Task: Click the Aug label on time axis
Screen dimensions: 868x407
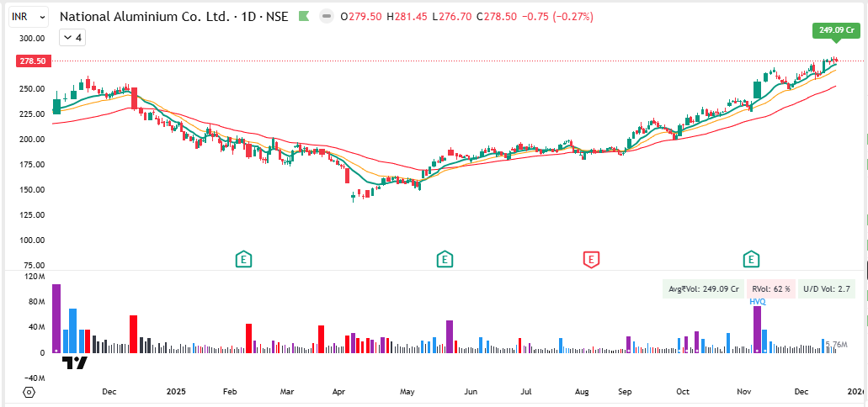Action: 582,392
